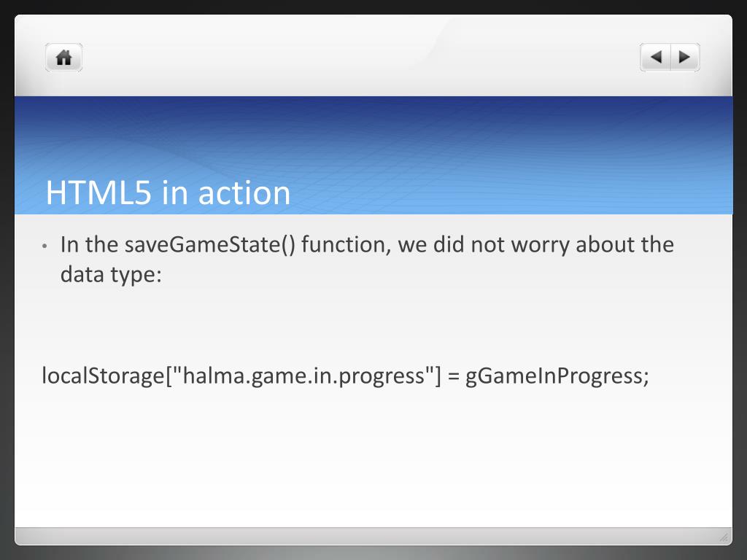Click the word HTML5 in the title

coord(98,192)
